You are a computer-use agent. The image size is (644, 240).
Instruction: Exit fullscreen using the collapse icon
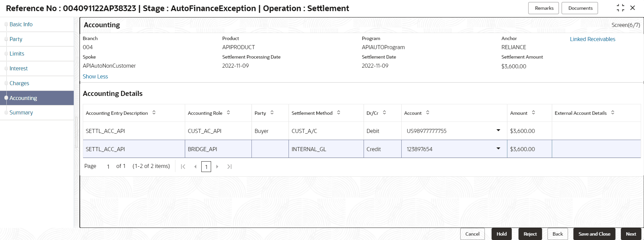620,8
